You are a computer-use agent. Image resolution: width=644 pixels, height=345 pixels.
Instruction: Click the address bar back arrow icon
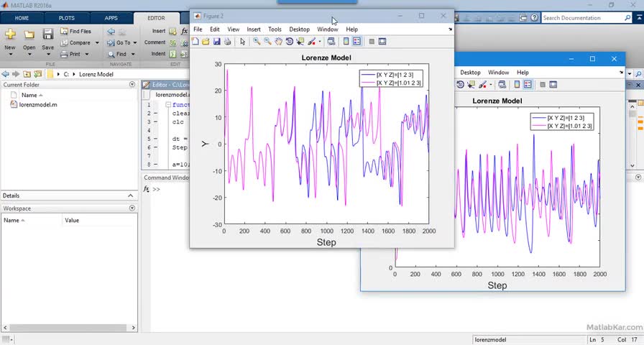point(5,74)
